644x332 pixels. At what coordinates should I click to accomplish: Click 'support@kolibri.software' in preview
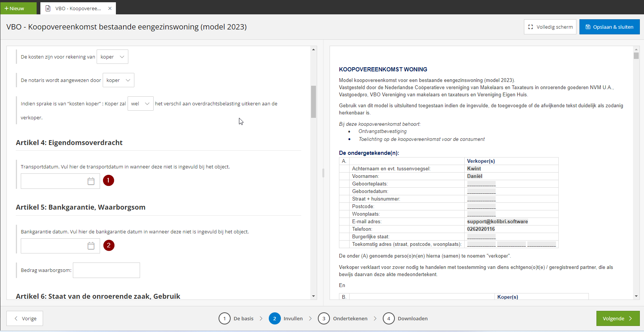498,221
